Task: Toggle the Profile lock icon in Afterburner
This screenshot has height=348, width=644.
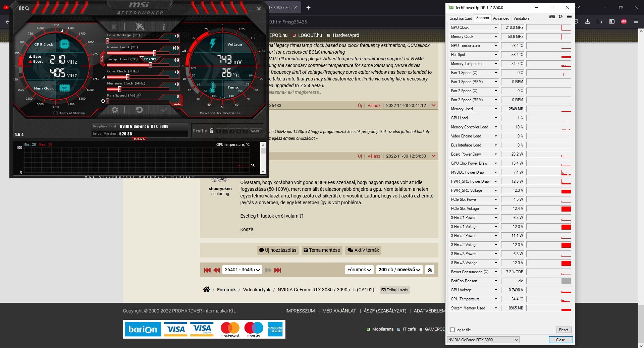Action: pyautogui.click(x=212, y=130)
